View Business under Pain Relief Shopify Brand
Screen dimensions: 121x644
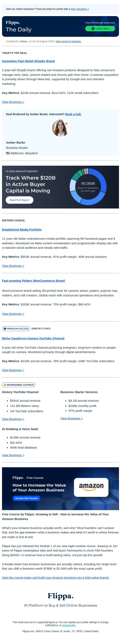click(x=13, y=102)
